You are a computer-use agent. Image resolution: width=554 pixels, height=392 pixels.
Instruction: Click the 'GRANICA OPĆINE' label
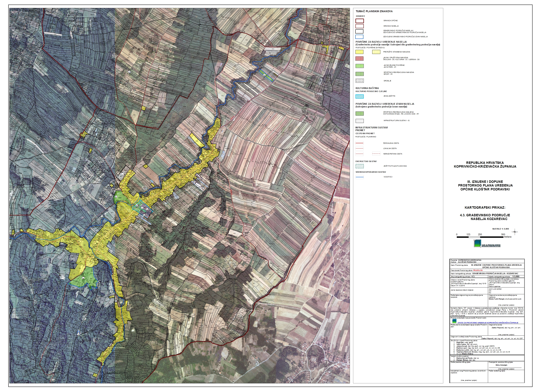tap(390, 21)
